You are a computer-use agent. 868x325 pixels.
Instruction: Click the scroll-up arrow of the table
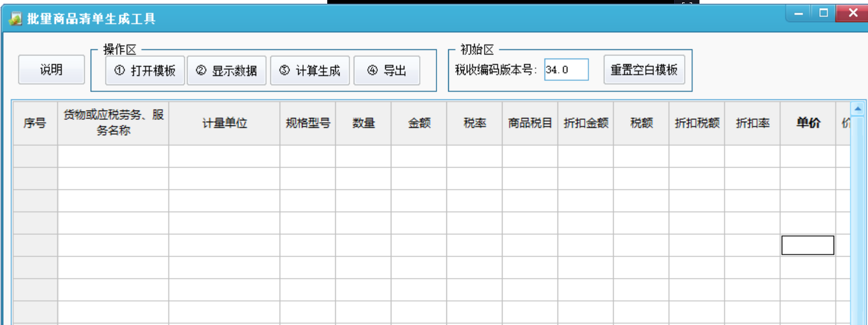point(858,109)
